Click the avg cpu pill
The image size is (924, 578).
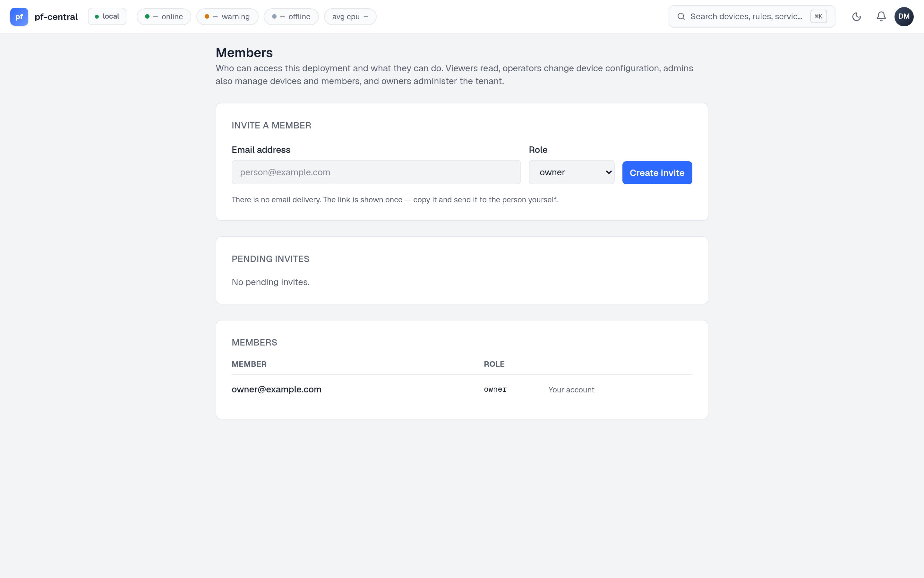pos(350,17)
